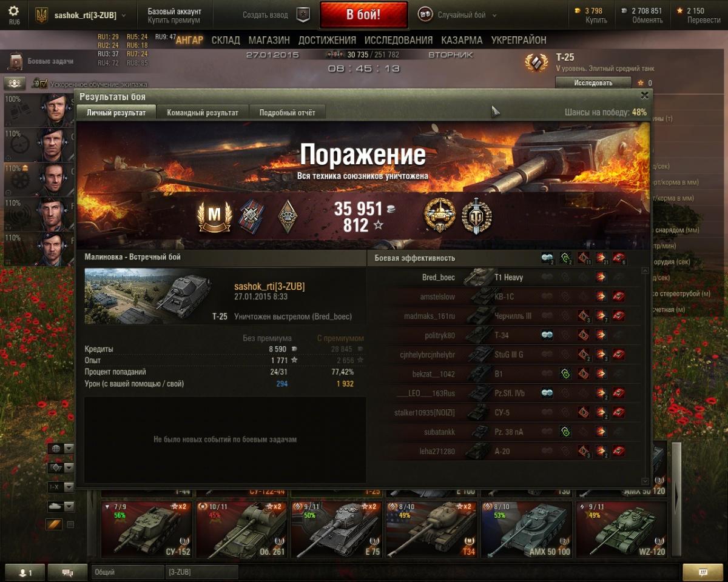Click the platoon star icon beside Создать взвод
Screen dimensions: 728x582
point(303,15)
